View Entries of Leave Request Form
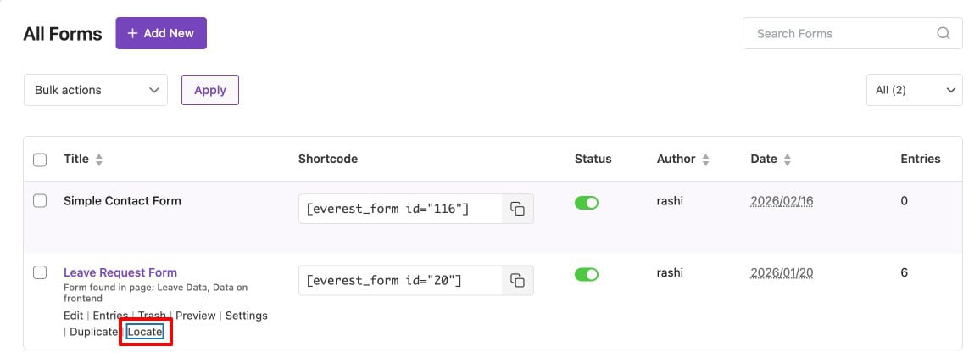The width and height of the screenshot is (980, 364). [110, 316]
